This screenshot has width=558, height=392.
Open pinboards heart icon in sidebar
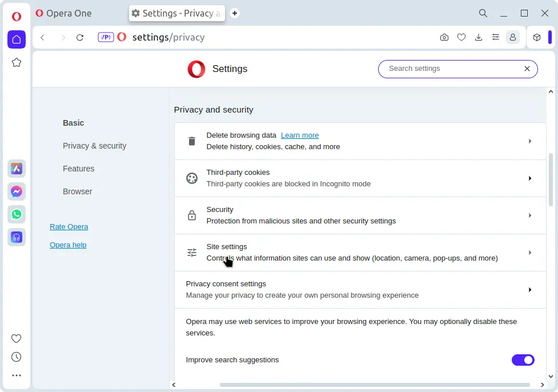pyautogui.click(x=17, y=338)
